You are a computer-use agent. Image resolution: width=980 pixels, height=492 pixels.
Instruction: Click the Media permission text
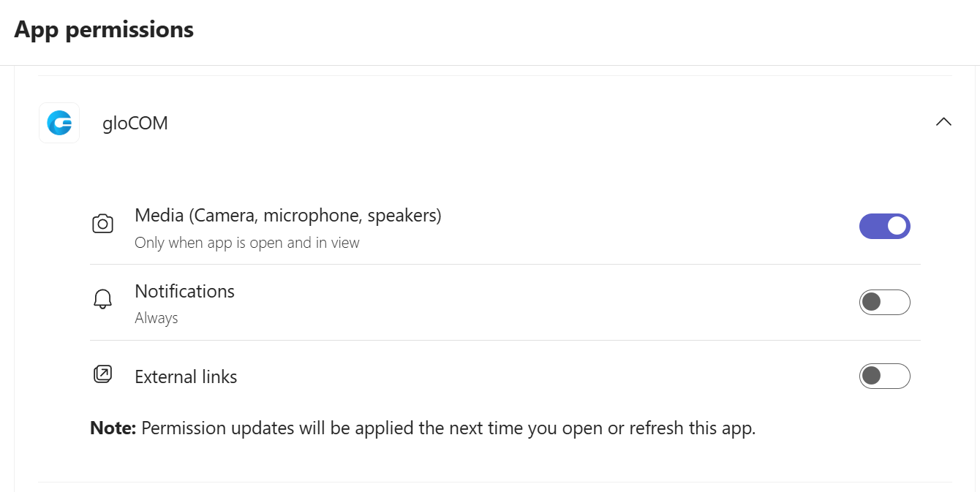[x=287, y=215]
